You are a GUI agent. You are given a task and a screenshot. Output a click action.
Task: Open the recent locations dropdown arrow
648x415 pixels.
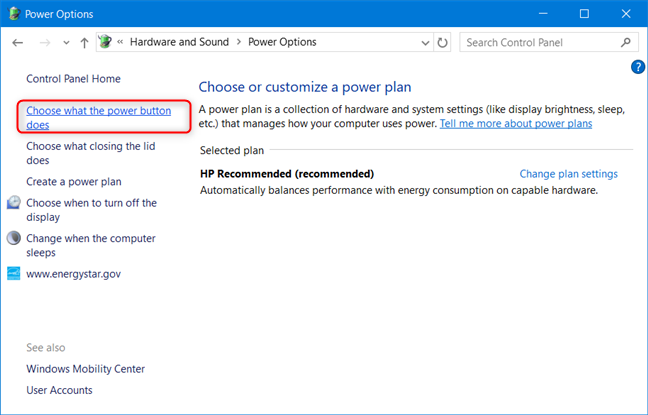point(66,43)
